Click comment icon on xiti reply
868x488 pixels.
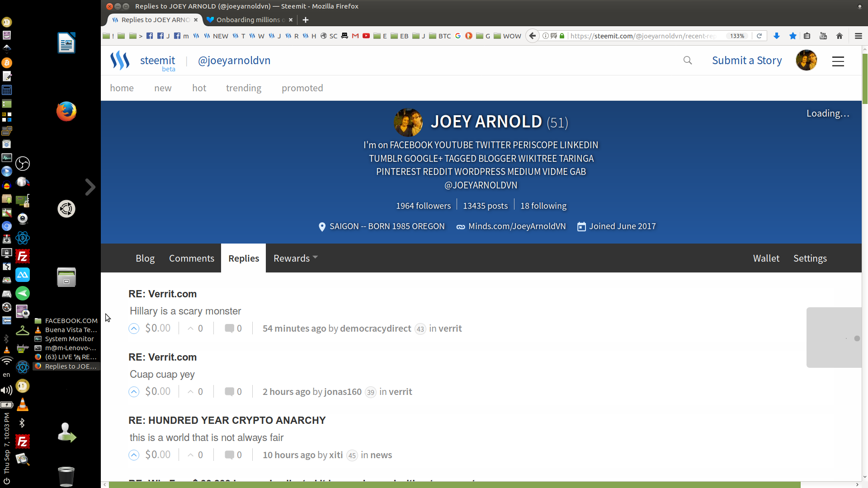pyautogui.click(x=229, y=455)
